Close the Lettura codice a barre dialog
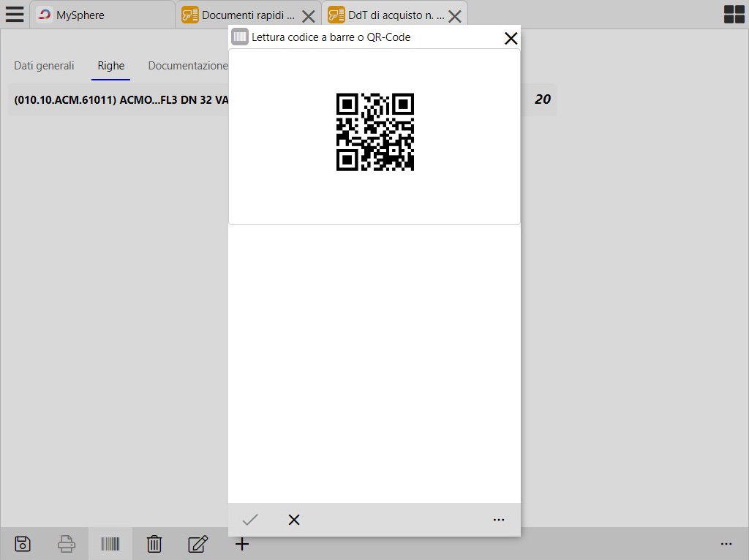This screenshot has height=560, width=749. 511,38
